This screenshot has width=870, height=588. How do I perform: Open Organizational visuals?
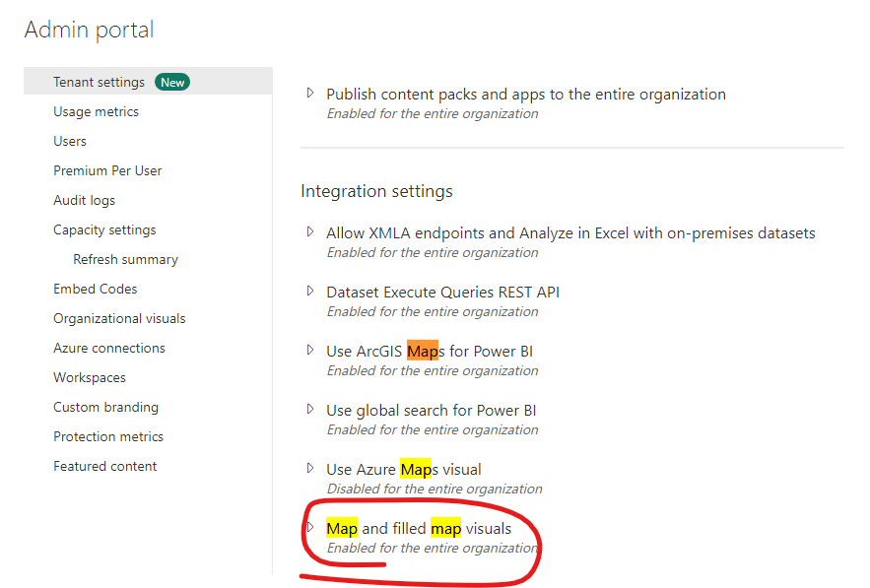coord(119,318)
